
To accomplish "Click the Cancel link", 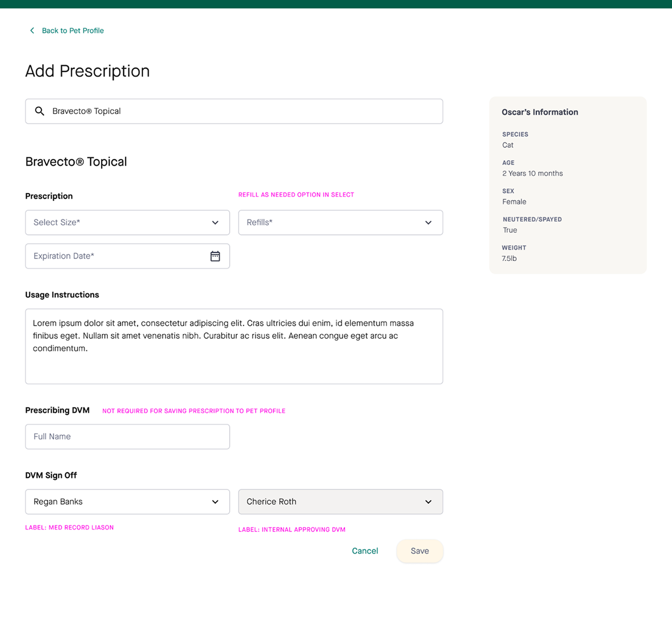I will pyautogui.click(x=365, y=551).
